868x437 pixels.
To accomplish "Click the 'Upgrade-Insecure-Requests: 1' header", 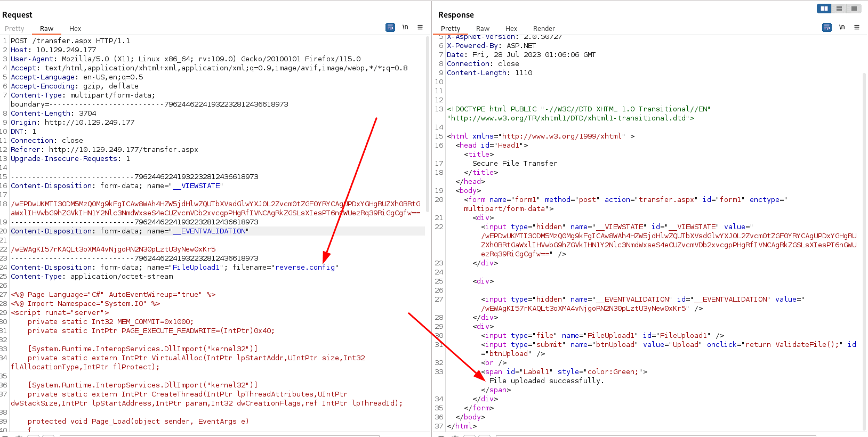I will point(70,159).
